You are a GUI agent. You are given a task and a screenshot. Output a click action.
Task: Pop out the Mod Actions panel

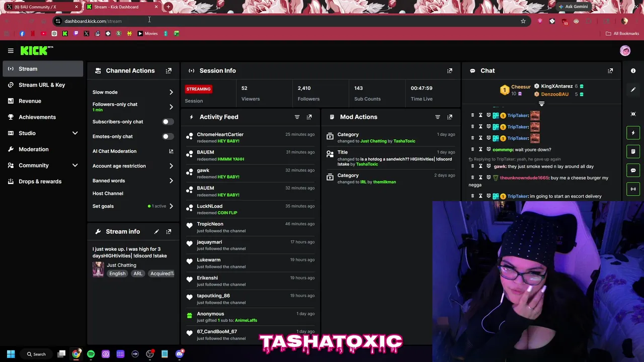click(x=450, y=117)
